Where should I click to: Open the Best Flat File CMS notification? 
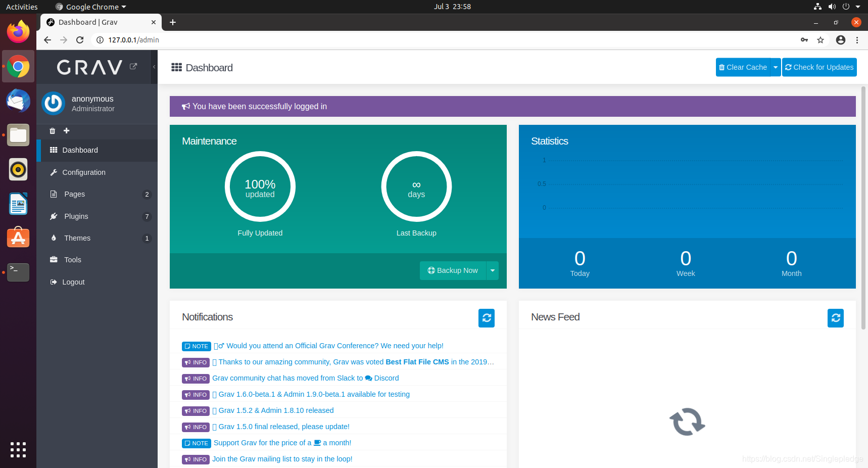353,362
